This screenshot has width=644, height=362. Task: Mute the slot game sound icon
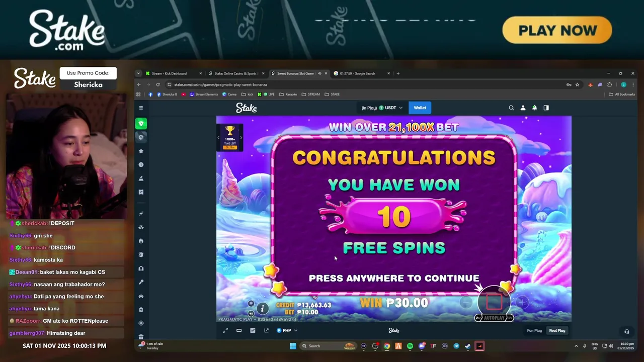(251, 314)
